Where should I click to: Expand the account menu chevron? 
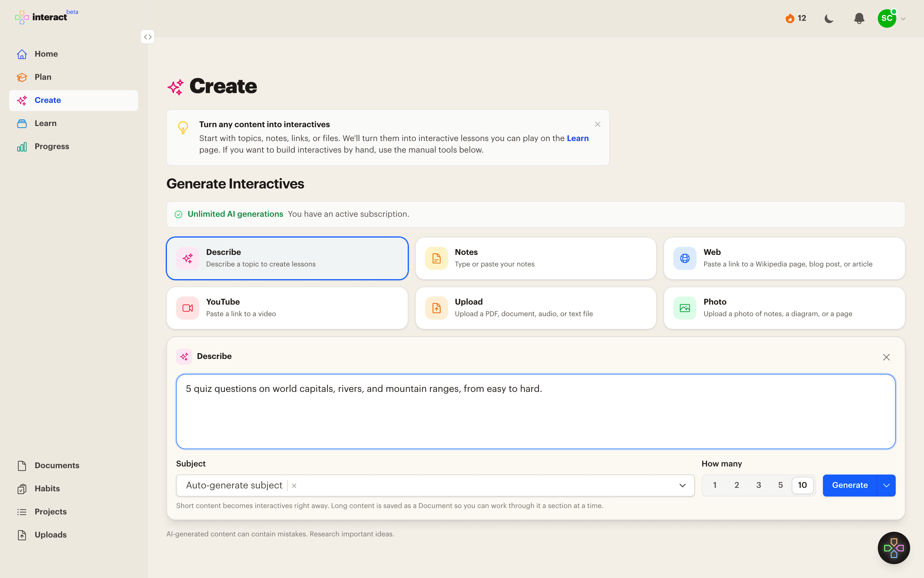[903, 19]
